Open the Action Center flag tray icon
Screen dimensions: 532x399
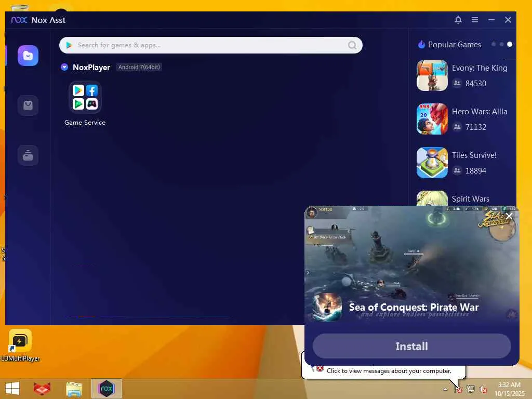coord(458,389)
